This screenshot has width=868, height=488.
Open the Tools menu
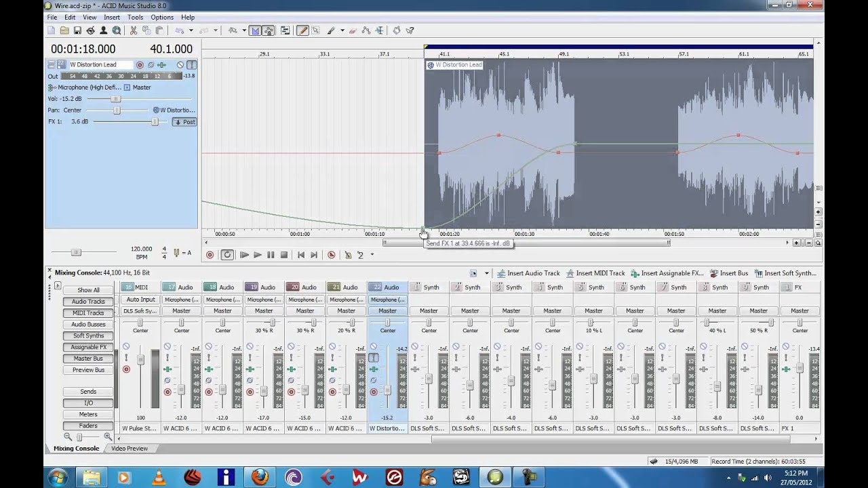[136, 17]
